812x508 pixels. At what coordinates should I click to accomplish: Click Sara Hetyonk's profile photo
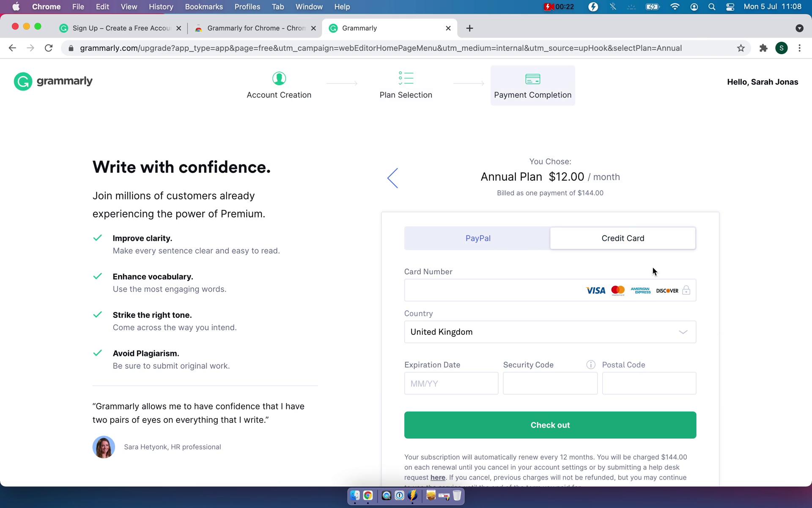104,447
